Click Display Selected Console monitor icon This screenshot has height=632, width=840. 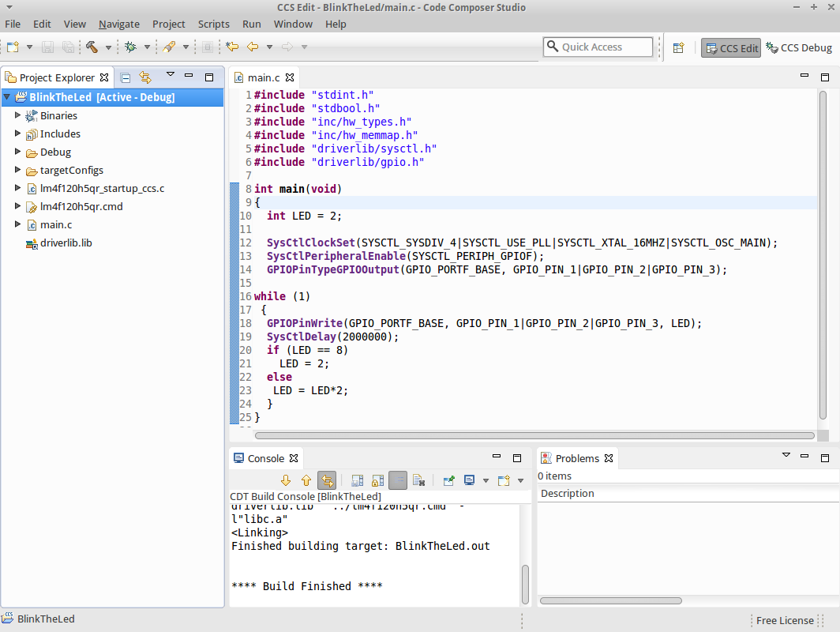tap(469, 480)
